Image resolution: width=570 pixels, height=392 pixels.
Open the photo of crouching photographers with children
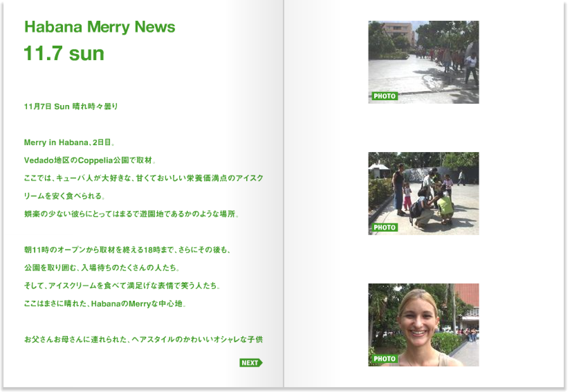pos(423,194)
